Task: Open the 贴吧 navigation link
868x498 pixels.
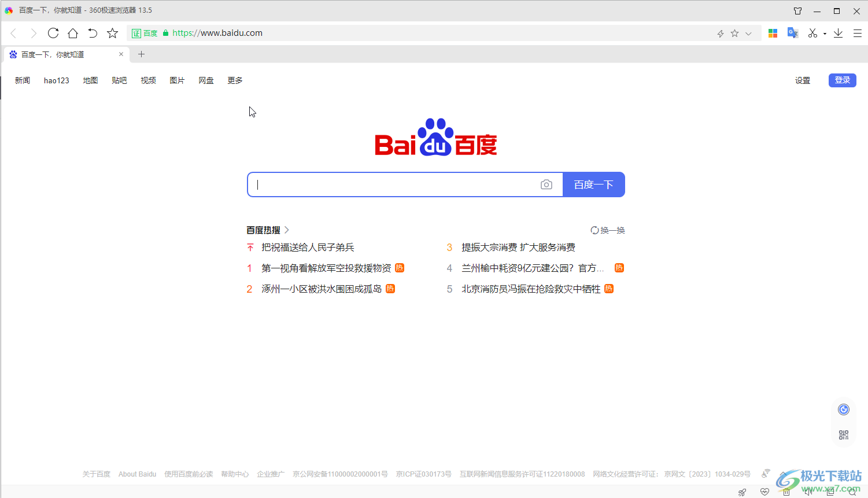Action: click(x=119, y=80)
